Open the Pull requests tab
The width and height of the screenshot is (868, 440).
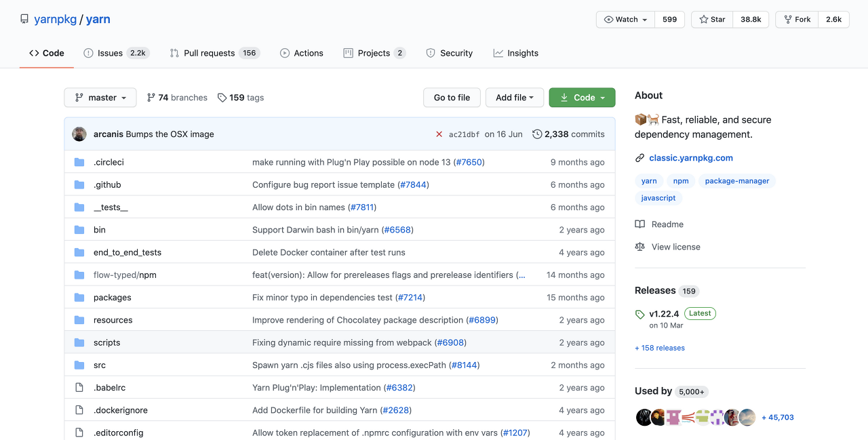(214, 53)
